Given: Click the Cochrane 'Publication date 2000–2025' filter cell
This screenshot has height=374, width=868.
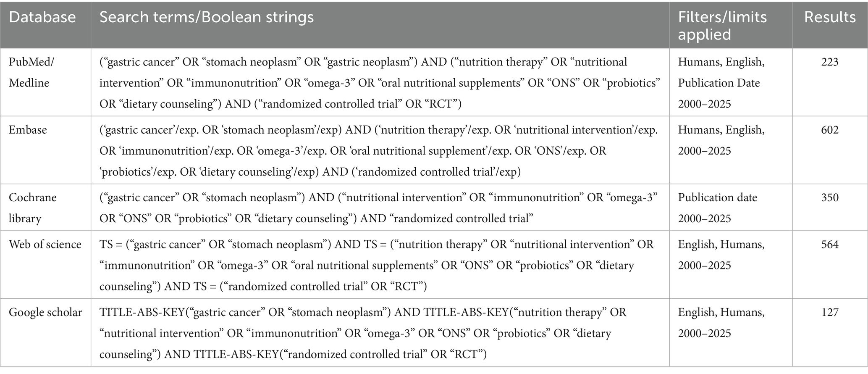Looking at the screenshot, I should click(717, 208).
